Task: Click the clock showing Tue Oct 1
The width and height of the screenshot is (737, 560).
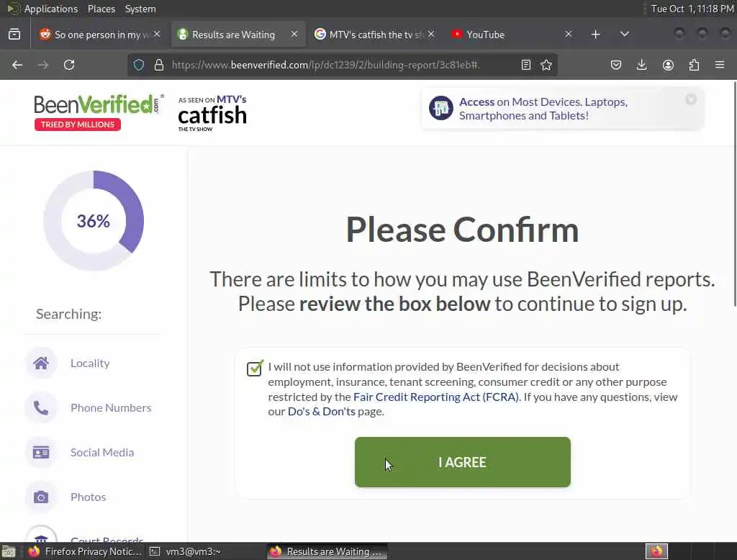Action: [x=692, y=9]
